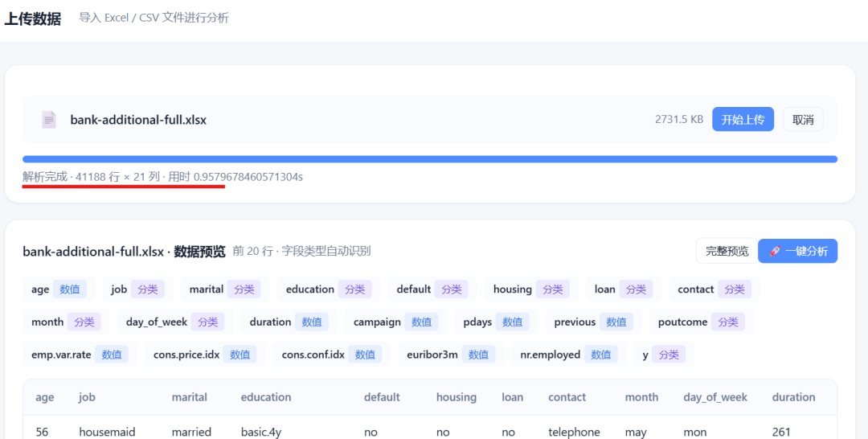The width and height of the screenshot is (868, 439).
Task: Click the housemaid cell in first row
Action: (x=107, y=432)
